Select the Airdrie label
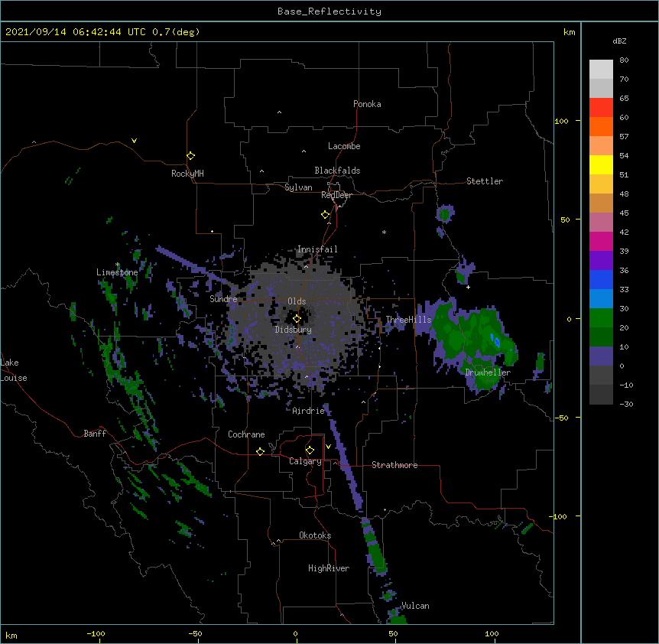This screenshot has height=644, width=659. [x=309, y=411]
